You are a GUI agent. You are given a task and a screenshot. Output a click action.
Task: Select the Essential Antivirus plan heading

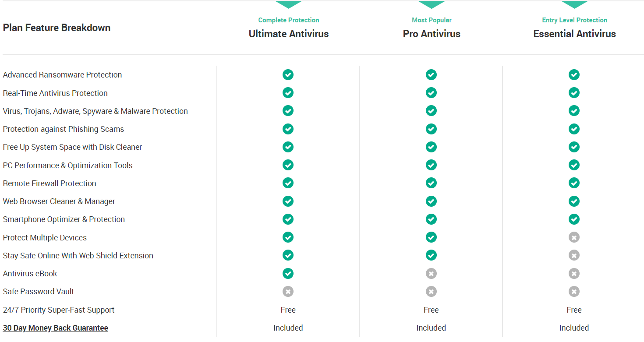[x=574, y=34]
